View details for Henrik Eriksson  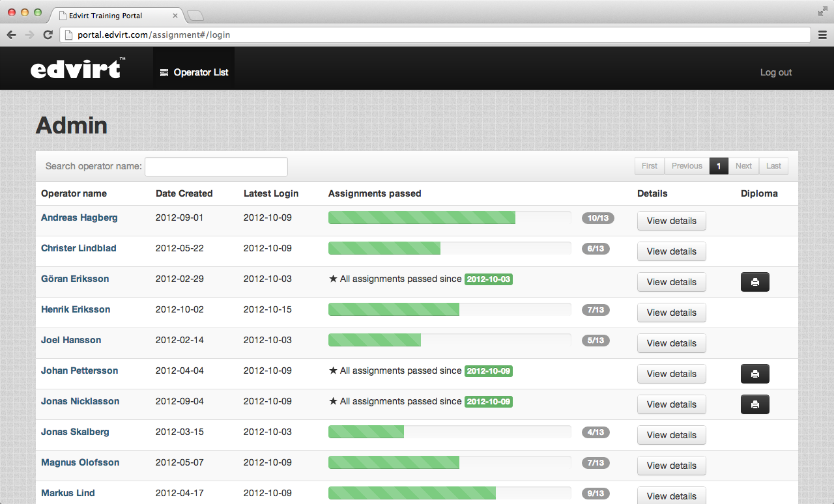(x=672, y=313)
